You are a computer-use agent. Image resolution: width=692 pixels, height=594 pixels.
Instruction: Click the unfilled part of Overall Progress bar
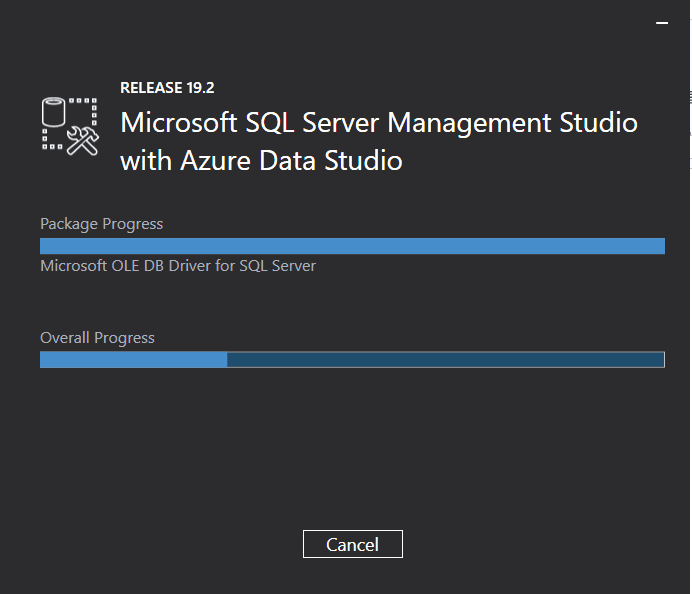(445, 360)
